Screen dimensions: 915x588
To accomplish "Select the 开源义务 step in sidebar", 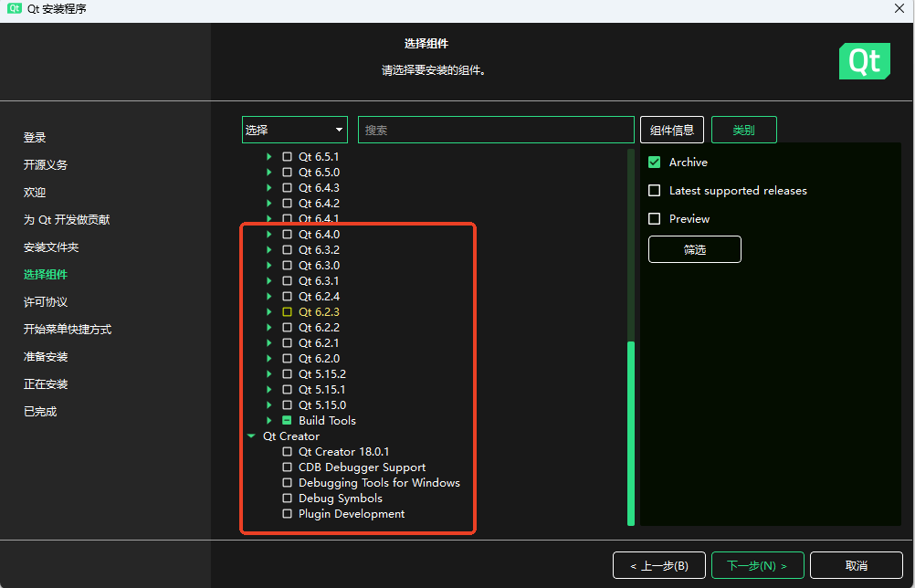I will click(46, 165).
